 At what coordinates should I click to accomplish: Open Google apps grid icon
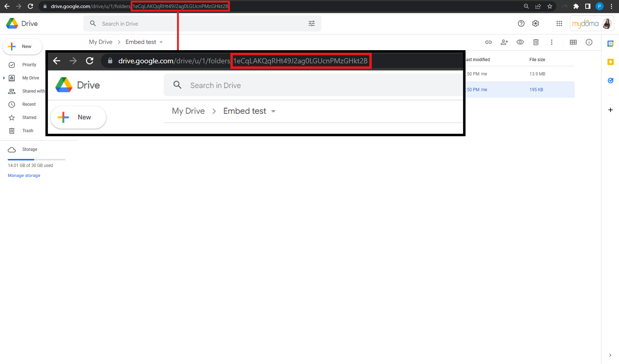(559, 23)
